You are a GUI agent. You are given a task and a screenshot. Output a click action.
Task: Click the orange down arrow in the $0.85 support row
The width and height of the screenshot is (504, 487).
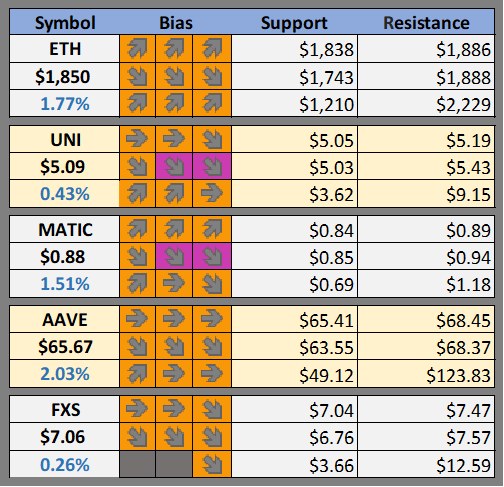[137, 256]
